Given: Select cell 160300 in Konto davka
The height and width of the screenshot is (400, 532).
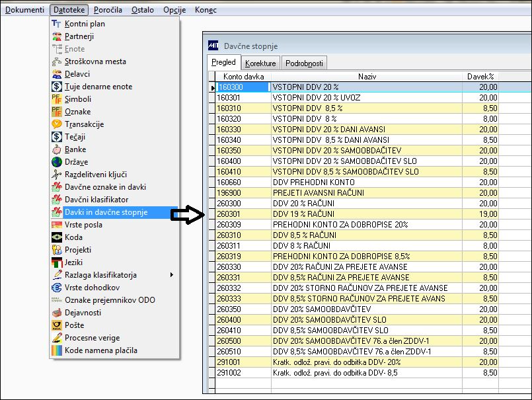Looking at the screenshot, I should 243,87.
